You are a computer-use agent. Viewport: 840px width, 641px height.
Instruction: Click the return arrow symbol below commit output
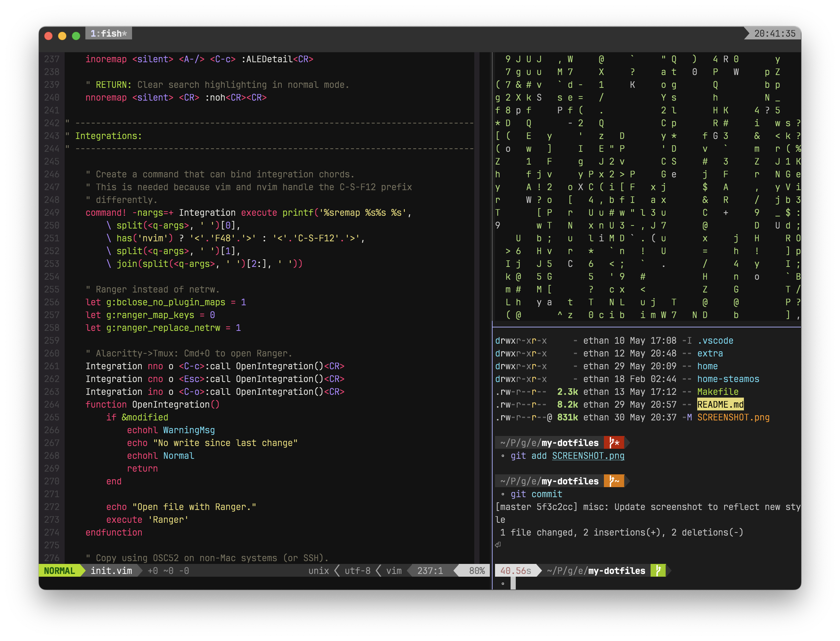coord(498,545)
